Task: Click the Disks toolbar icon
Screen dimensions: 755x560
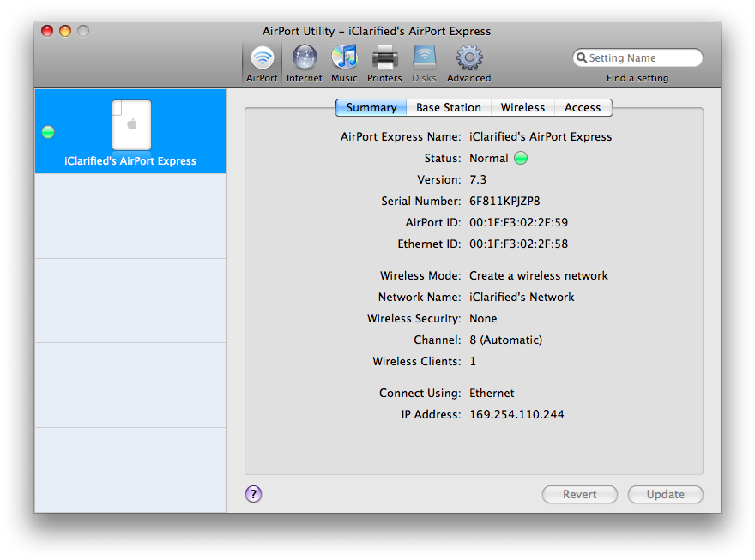Action: point(424,58)
